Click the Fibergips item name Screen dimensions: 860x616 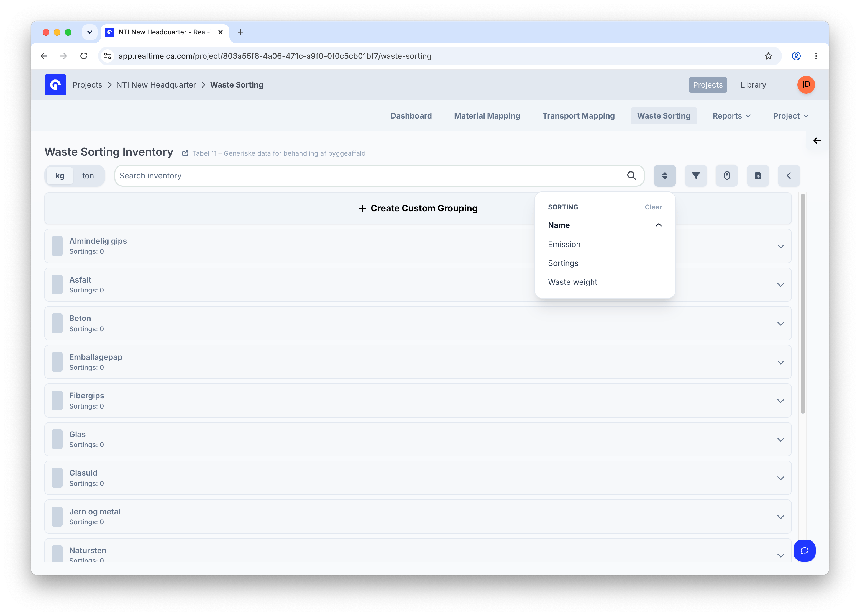86,395
